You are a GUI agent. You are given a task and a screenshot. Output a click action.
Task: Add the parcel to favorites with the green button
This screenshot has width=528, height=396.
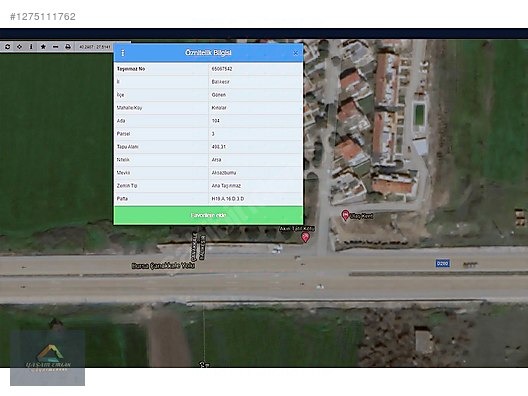click(208, 215)
